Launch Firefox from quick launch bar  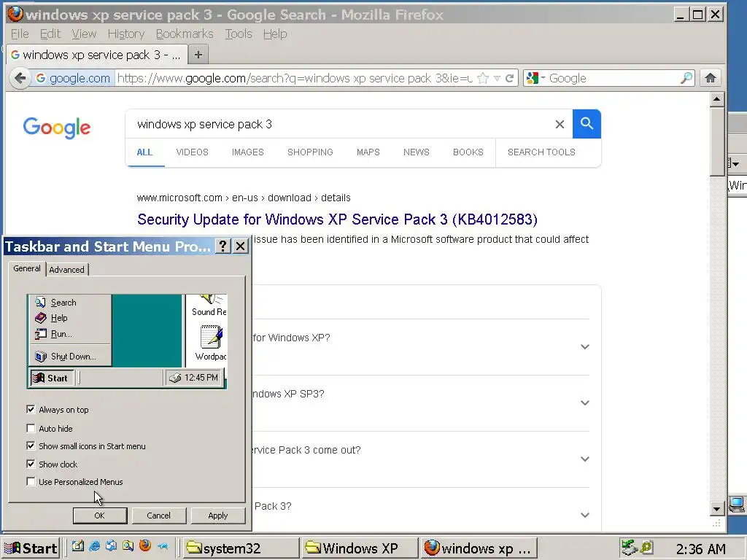[145, 545]
